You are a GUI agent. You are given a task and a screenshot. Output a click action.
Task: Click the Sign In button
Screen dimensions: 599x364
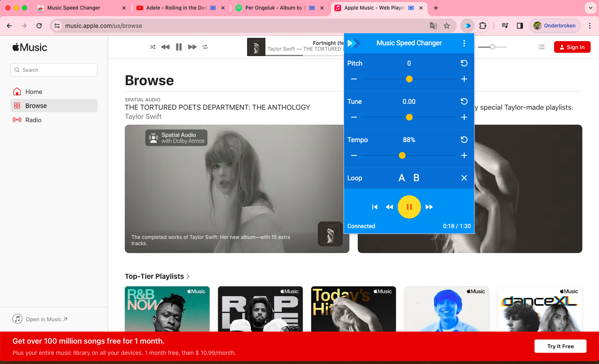coord(572,47)
